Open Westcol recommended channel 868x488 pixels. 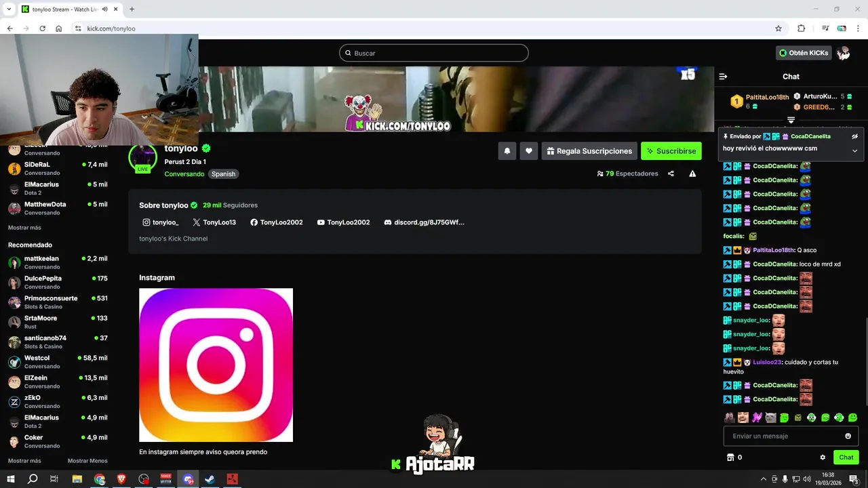pyautogui.click(x=58, y=362)
